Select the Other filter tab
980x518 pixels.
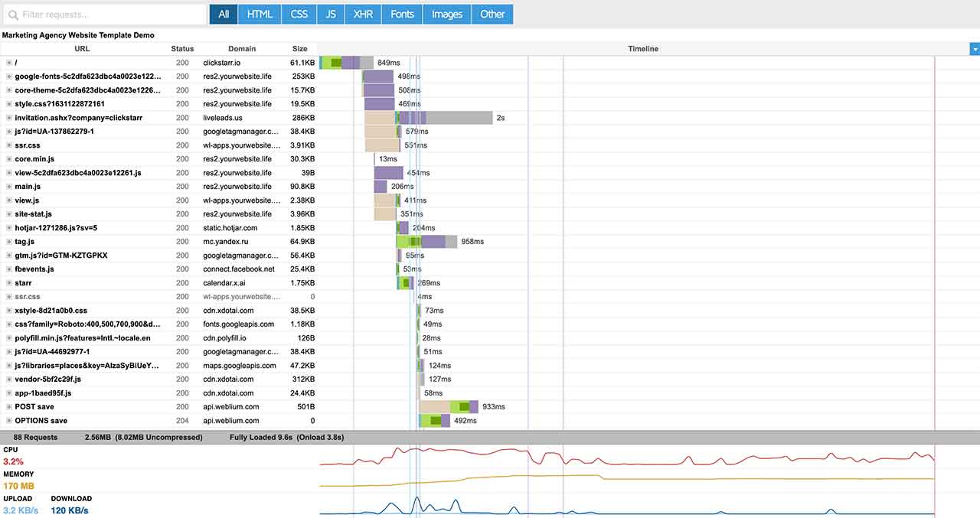click(x=492, y=15)
